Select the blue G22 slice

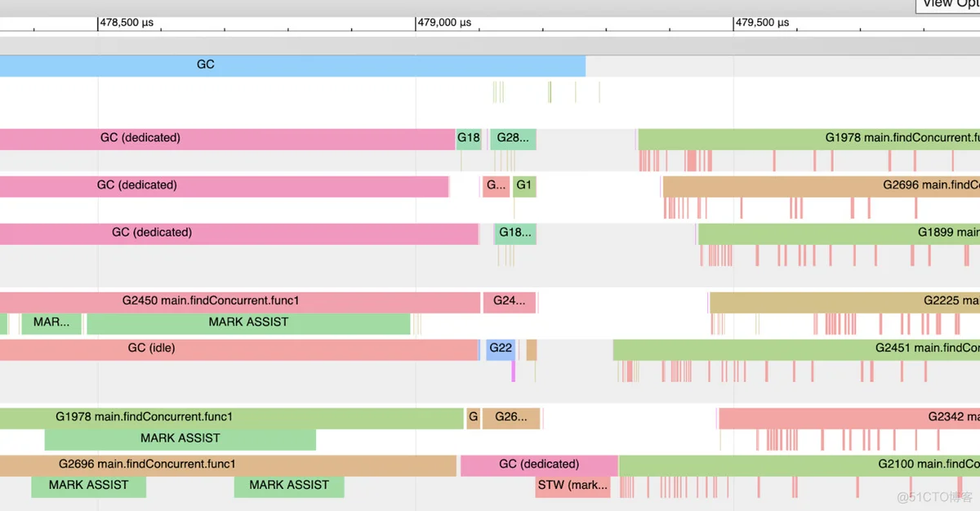[501, 349]
